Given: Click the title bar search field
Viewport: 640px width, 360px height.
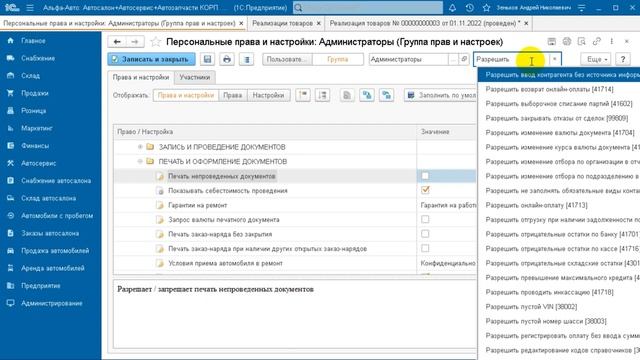Looking at the screenshot, I should click(368, 8).
